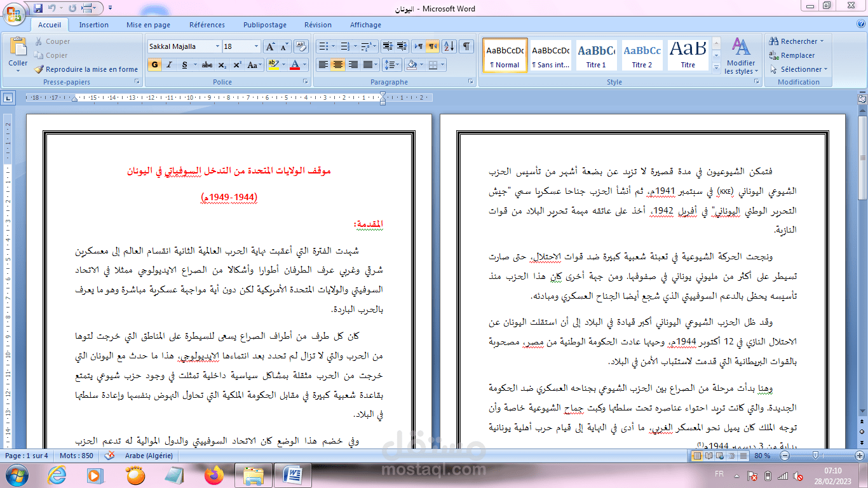Open Windows Explorer folder in taskbar
Image resolution: width=868 pixels, height=488 pixels.
click(x=254, y=475)
